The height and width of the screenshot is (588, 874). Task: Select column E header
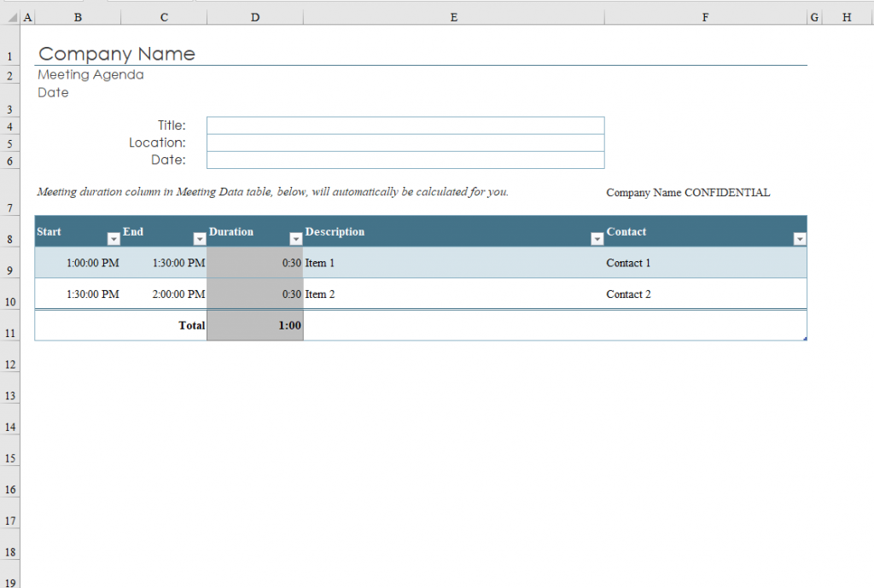[x=453, y=16]
